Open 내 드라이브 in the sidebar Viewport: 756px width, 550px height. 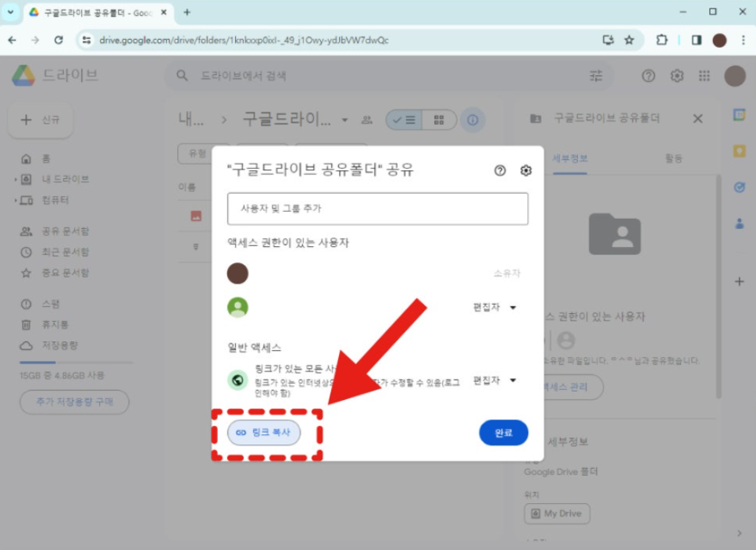65,179
